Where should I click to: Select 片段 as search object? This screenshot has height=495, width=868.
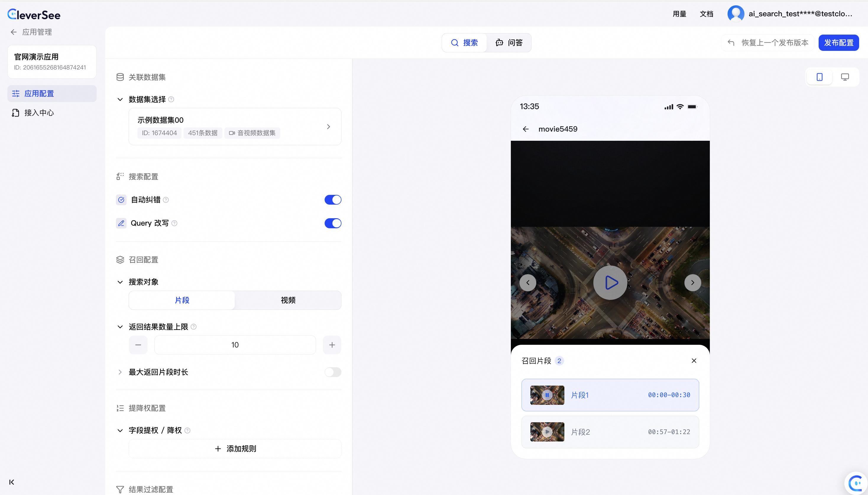[182, 300]
